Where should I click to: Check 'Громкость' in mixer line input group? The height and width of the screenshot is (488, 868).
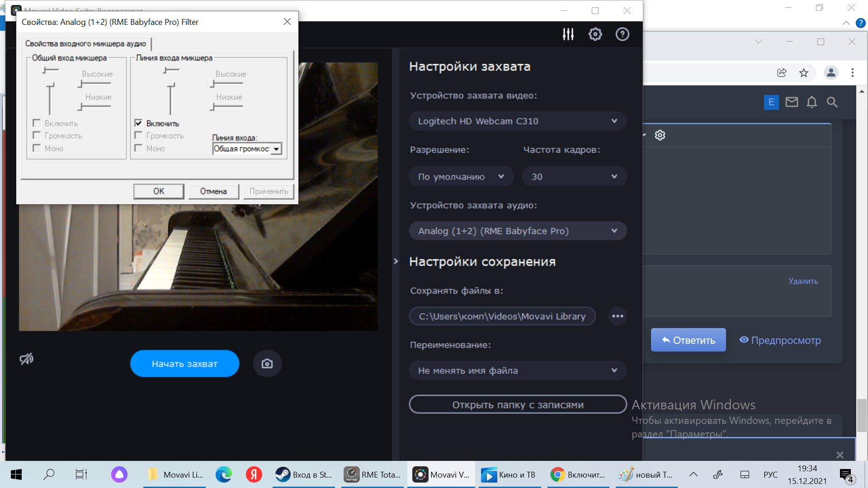click(x=139, y=136)
